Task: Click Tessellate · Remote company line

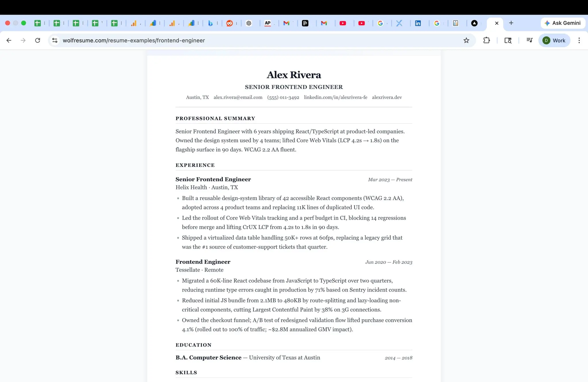Action: click(199, 270)
